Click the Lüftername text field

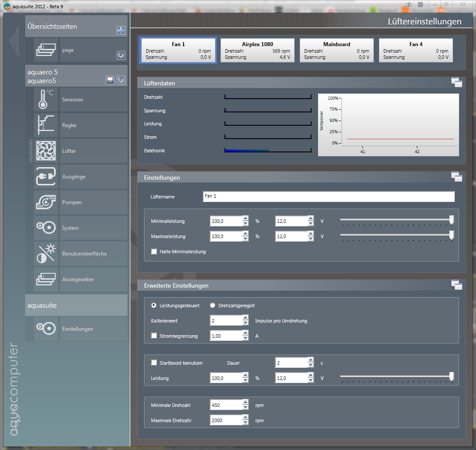[x=329, y=196]
